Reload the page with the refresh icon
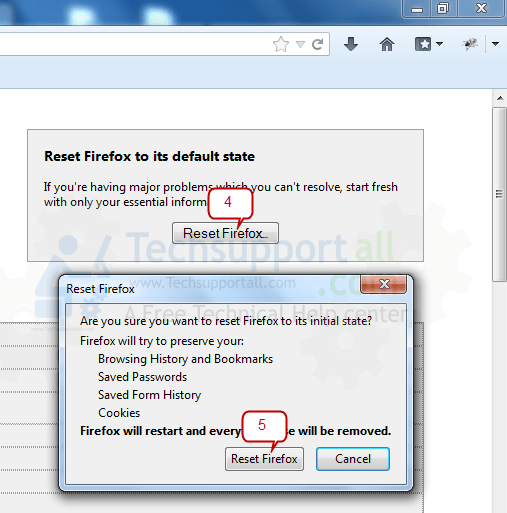507x513 pixels. coord(318,44)
